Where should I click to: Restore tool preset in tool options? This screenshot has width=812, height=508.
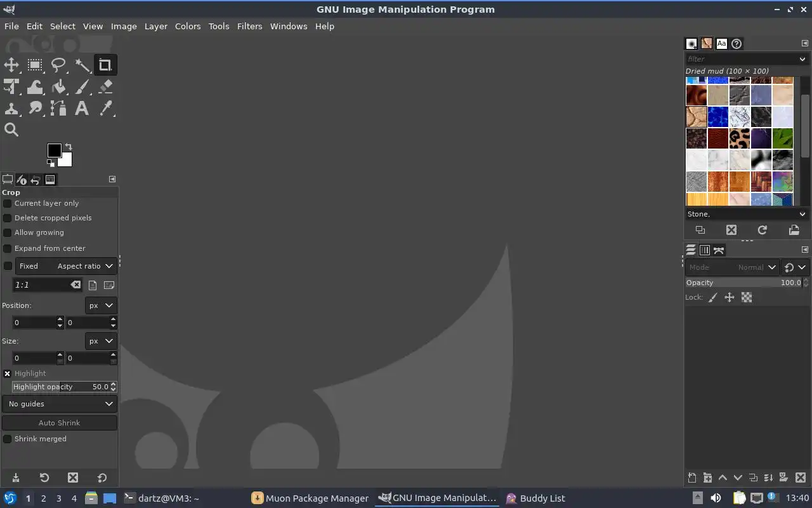(44, 478)
